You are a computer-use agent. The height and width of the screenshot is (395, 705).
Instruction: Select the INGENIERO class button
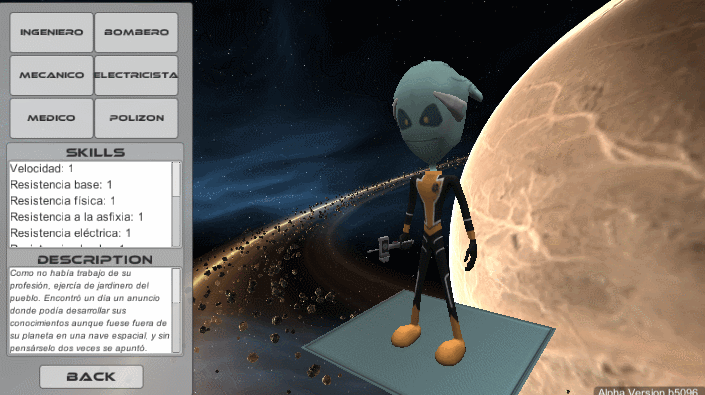point(51,32)
